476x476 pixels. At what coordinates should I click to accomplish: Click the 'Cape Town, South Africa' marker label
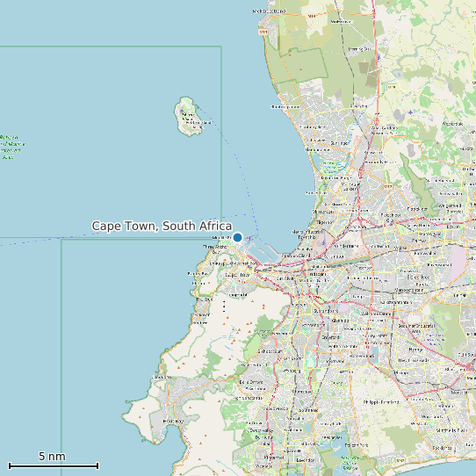pos(162,227)
